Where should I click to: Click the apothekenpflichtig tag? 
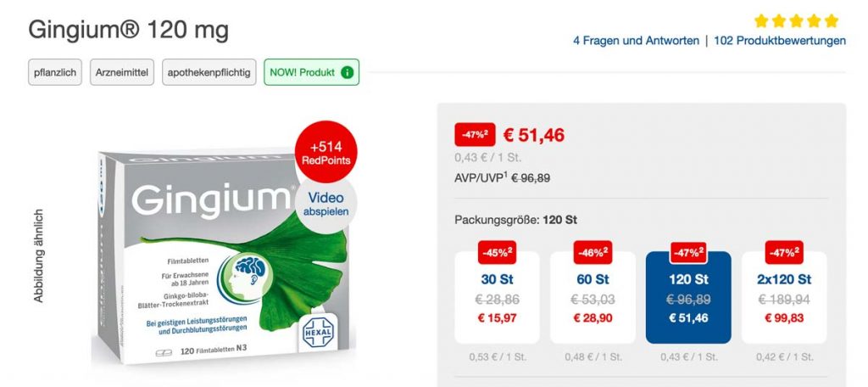coord(209,73)
